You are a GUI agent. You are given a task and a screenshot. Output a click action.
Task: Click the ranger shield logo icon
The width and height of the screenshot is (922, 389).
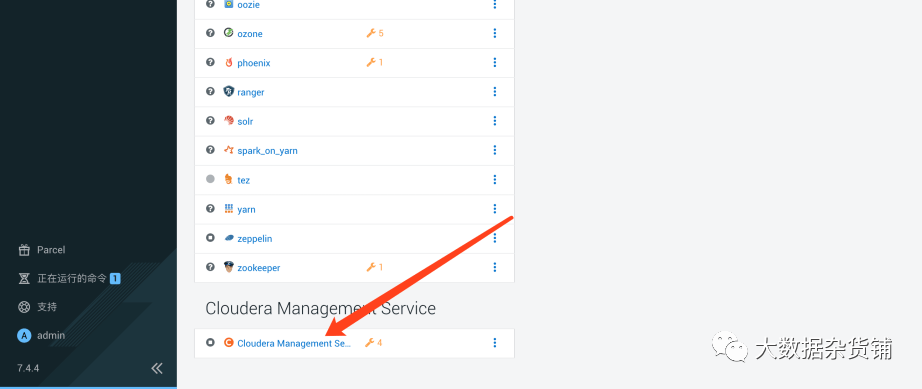229,91
